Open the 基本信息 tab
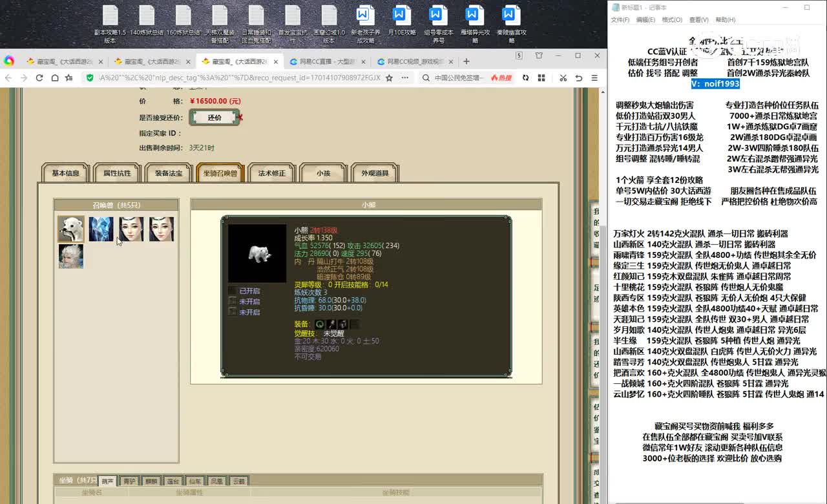827x504 pixels. click(65, 173)
